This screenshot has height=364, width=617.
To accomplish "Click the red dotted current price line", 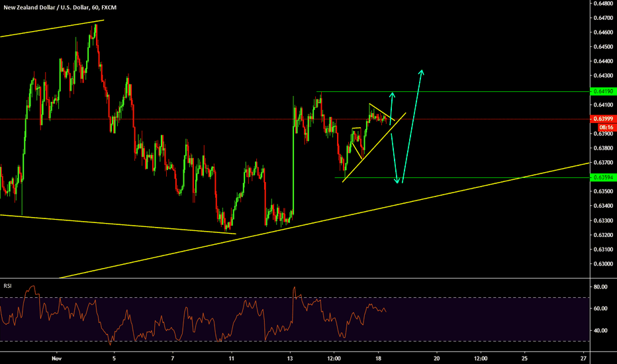I will pos(199,119).
